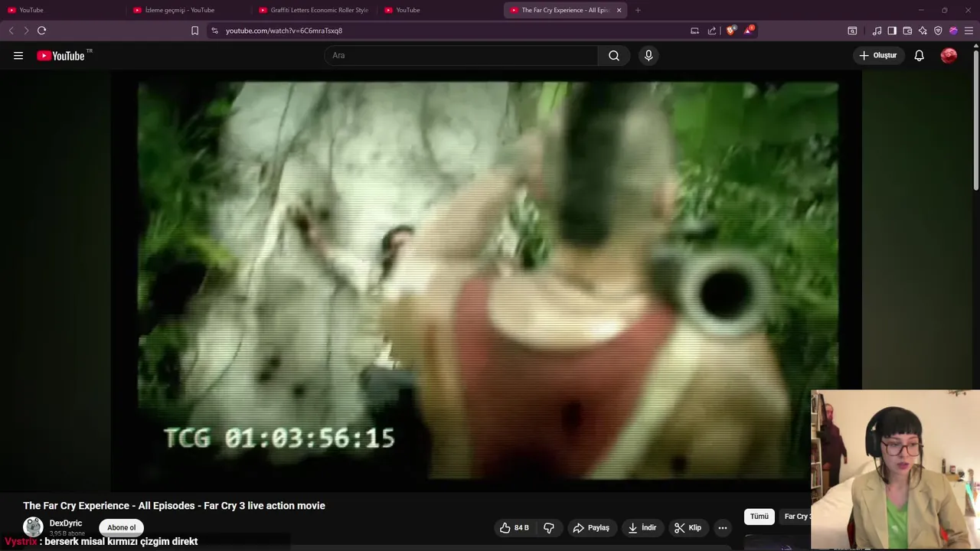This screenshot has height=551, width=980.
Task: Share this page via address bar icon
Action: click(712, 31)
